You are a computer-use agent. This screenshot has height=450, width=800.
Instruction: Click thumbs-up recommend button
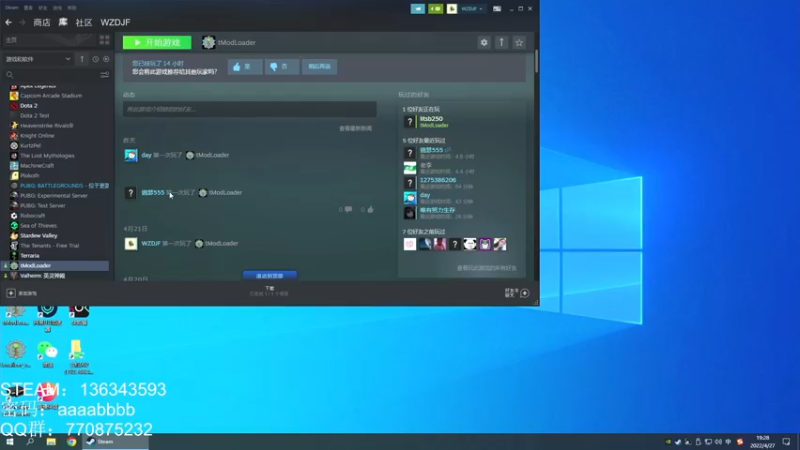click(245, 67)
